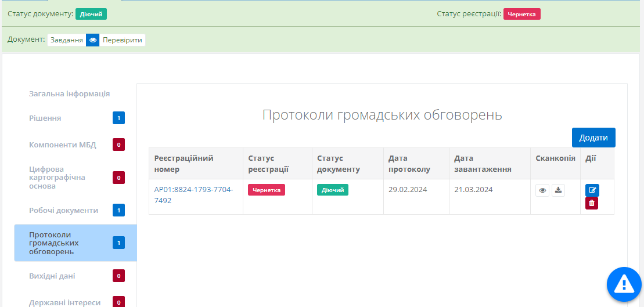Delete the protocol using the trash icon

click(x=592, y=203)
